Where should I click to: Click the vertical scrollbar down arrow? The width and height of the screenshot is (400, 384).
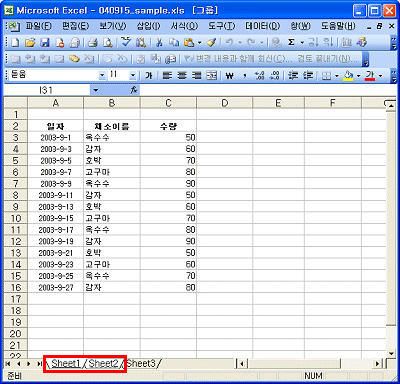[x=391, y=353]
